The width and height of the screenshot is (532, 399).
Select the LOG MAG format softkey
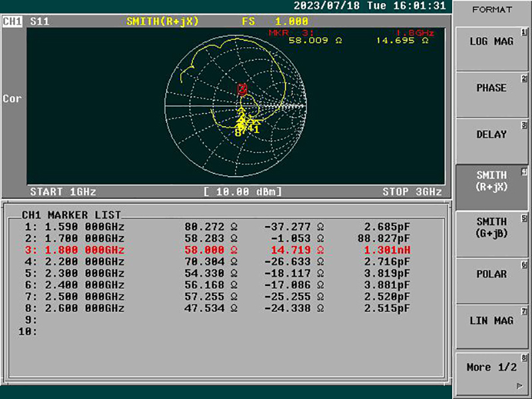(x=491, y=49)
